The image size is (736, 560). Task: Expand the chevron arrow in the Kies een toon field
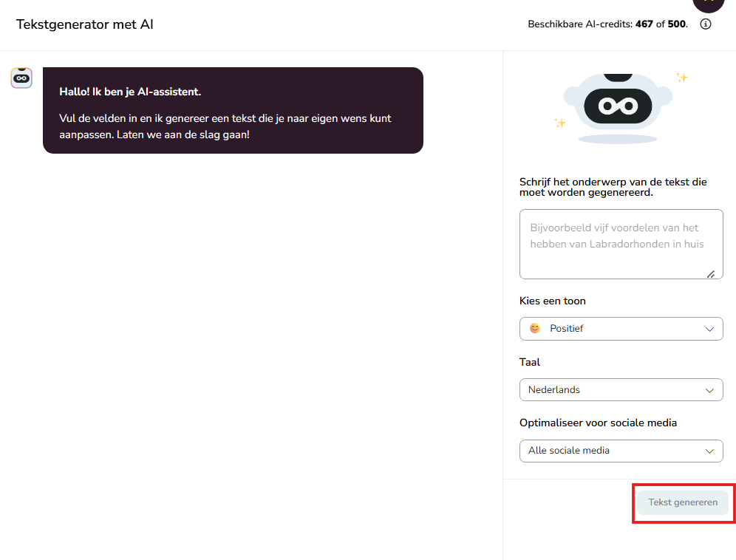pyautogui.click(x=709, y=329)
